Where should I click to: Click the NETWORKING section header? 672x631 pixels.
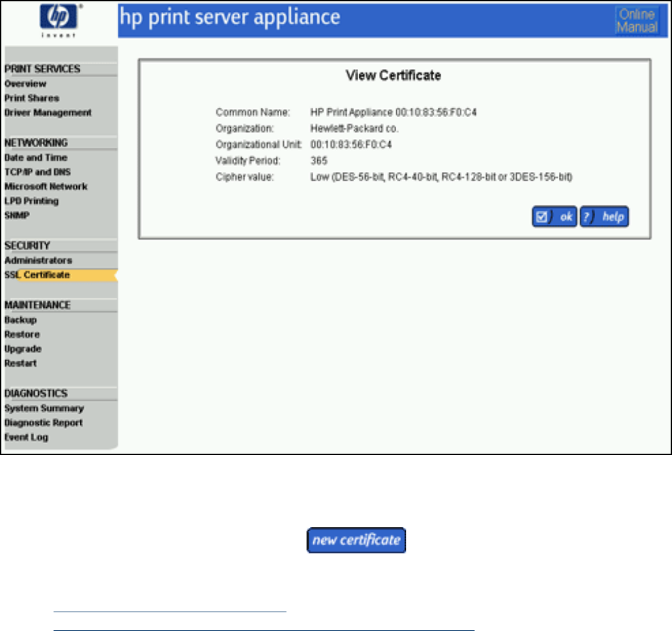click(x=36, y=143)
